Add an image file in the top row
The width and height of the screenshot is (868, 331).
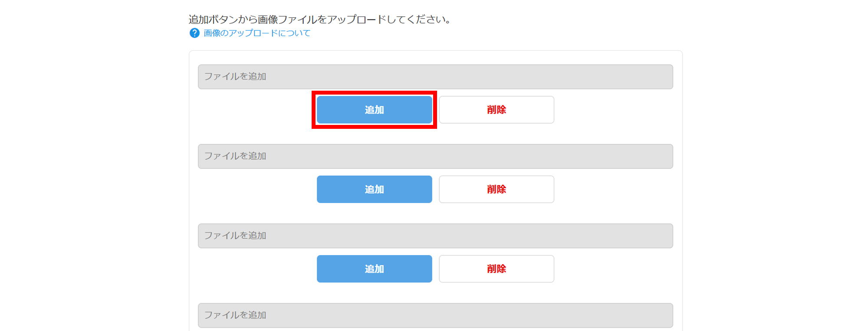tap(374, 110)
